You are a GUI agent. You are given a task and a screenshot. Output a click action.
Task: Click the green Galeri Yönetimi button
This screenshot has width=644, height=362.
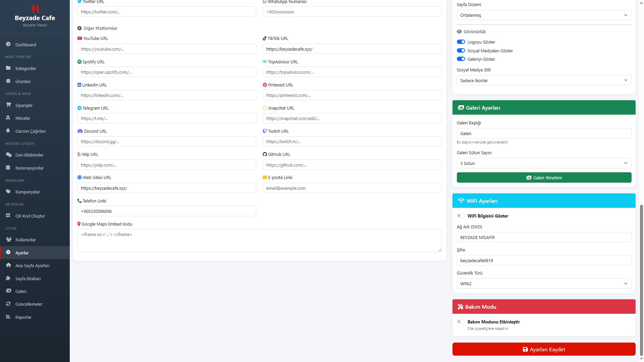[x=544, y=178]
